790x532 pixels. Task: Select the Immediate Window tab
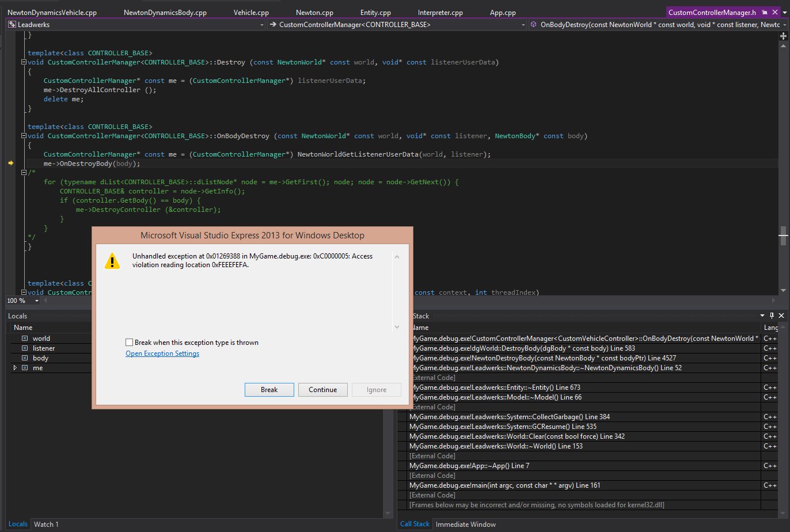(465, 524)
